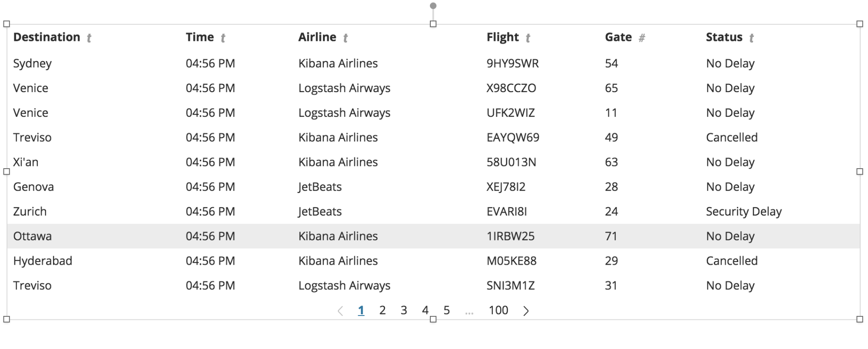Jump to page 100
This screenshot has height=349, width=868.
point(498,310)
